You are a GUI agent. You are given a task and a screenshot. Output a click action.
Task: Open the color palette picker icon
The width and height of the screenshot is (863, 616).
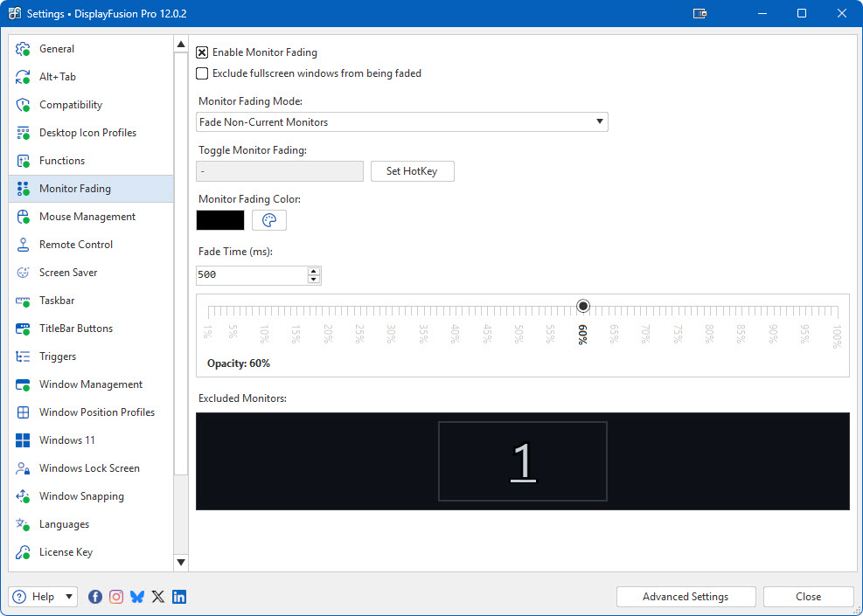(269, 220)
